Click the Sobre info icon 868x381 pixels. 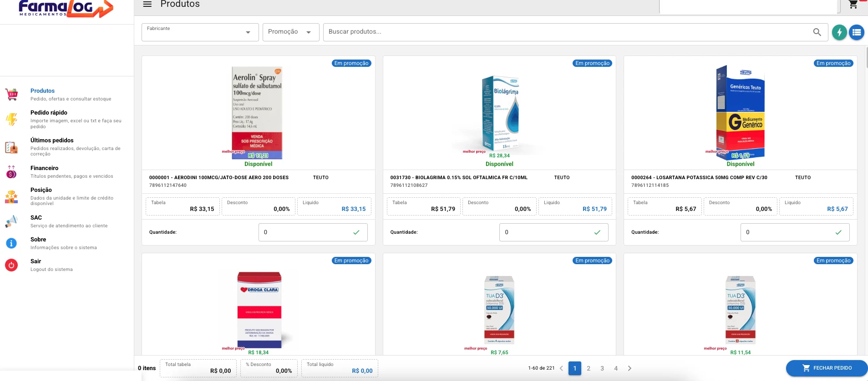pyautogui.click(x=11, y=243)
